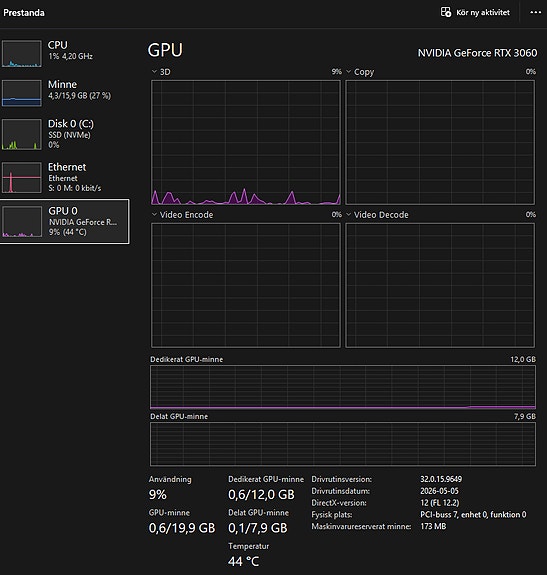This screenshot has width=547, height=575.
Task: Click the 0,1/7,9 GB shared memory value
Action: (x=258, y=528)
